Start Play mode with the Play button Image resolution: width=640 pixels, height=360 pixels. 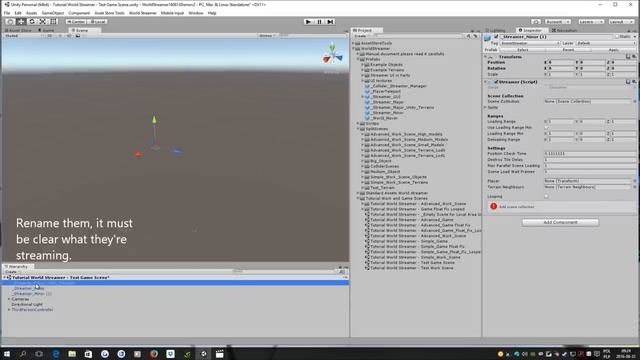click(x=308, y=22)
